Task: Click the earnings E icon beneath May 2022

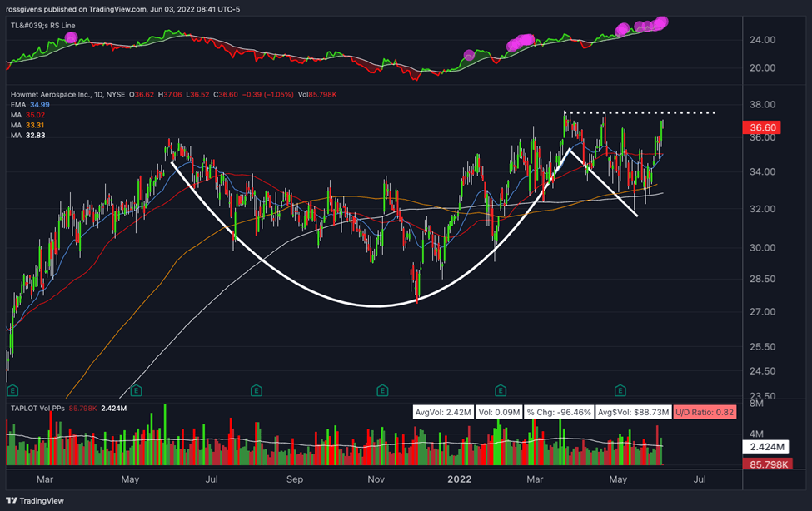Action: pyautogui.click(x=620, y=389)
